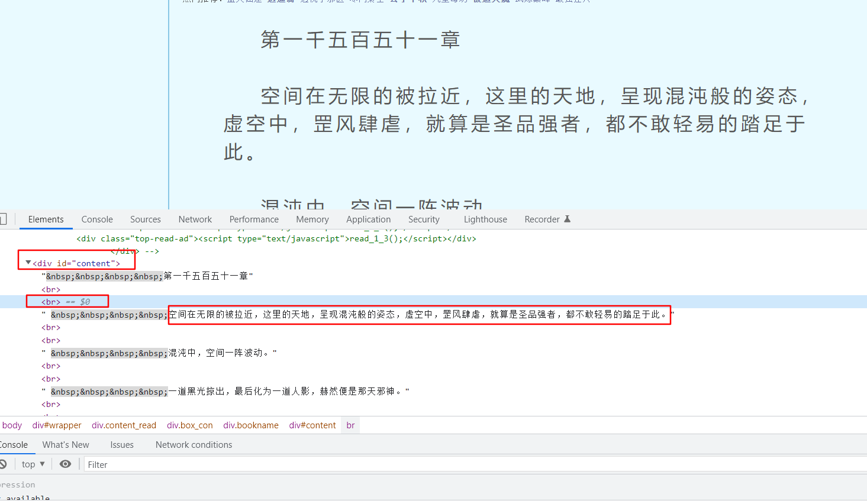Click the clear console icon
This screenshot has width=867, height=504.
4,464
